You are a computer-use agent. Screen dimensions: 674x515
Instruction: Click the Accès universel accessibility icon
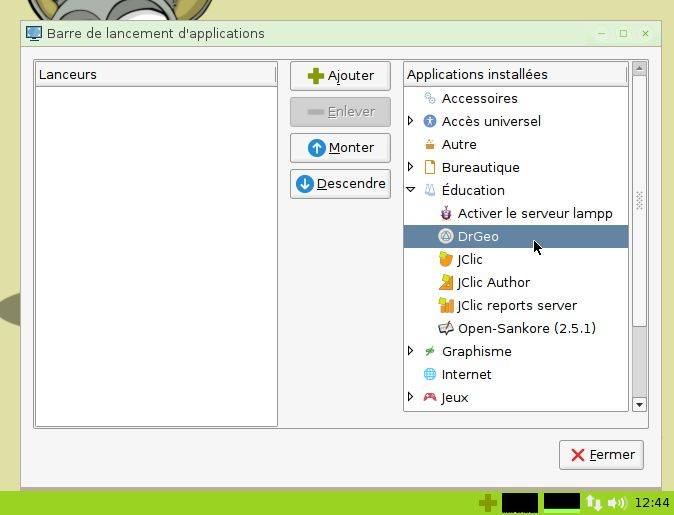point(429,121)
